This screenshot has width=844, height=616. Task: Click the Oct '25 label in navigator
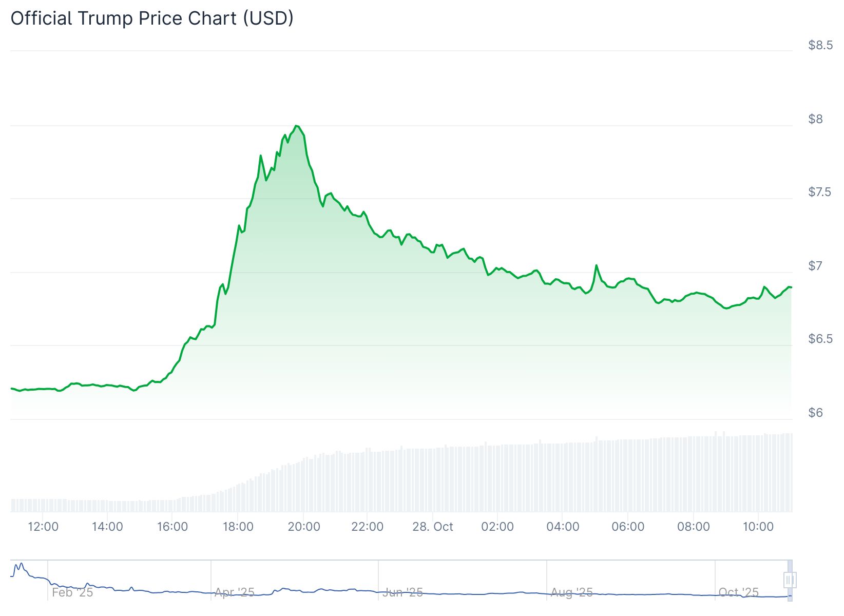[739, 592]
